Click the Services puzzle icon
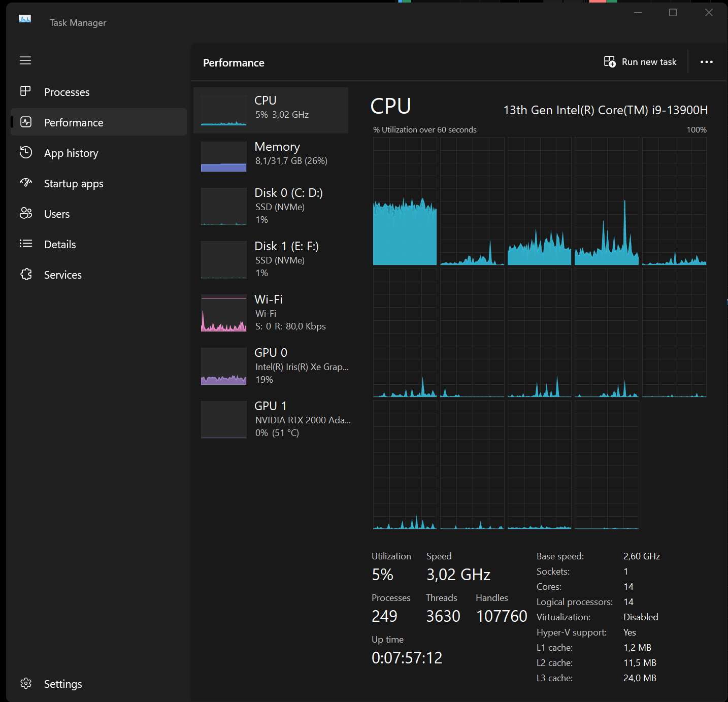Screen dimensions: 728x702 [x=25, y=274]
